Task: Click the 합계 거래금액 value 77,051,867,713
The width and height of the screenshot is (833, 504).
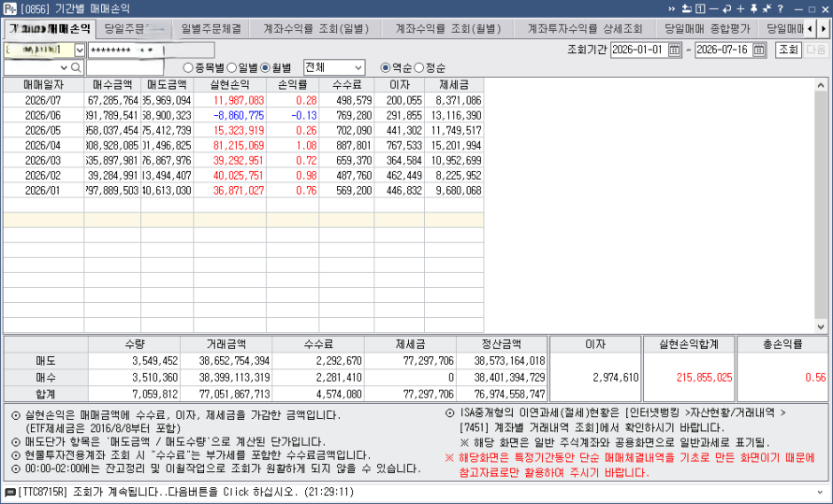Action: click(234, 395)
